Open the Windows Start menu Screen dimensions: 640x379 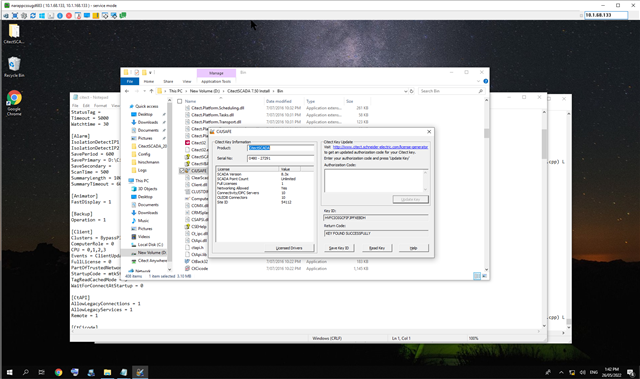(9, 372)
